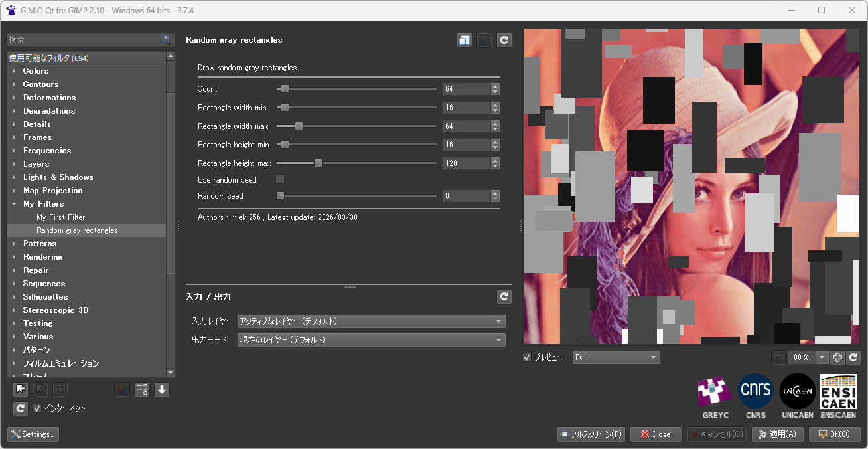Screen dimensions: 868x449
Task: Reset the 入力 / 出力 section settings
Action: (504, 297)
